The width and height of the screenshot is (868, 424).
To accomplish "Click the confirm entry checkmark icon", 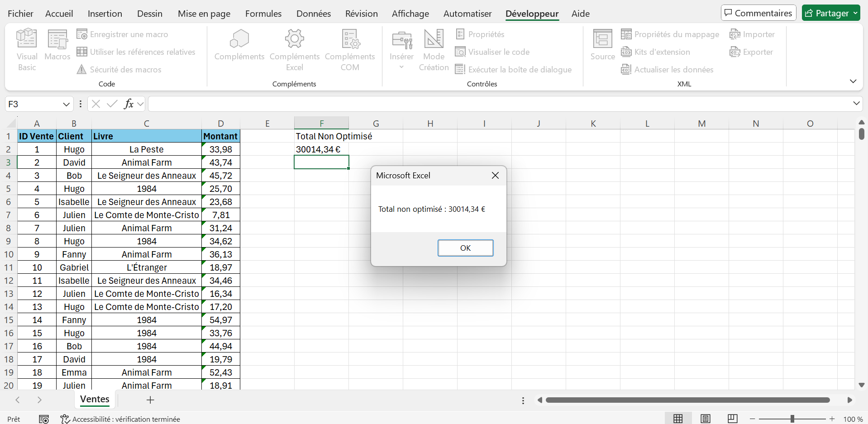I will [x=112, y=104].
